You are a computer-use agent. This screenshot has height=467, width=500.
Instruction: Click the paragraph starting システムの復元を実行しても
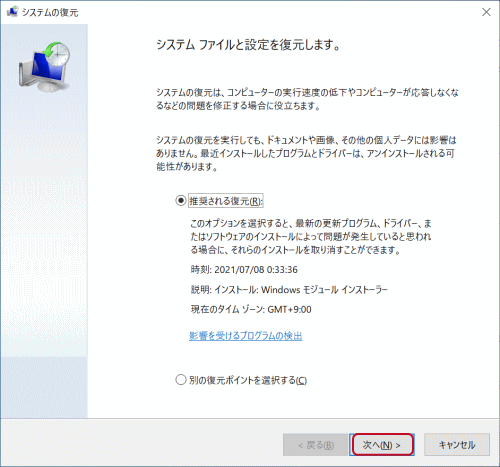[306, 153]
